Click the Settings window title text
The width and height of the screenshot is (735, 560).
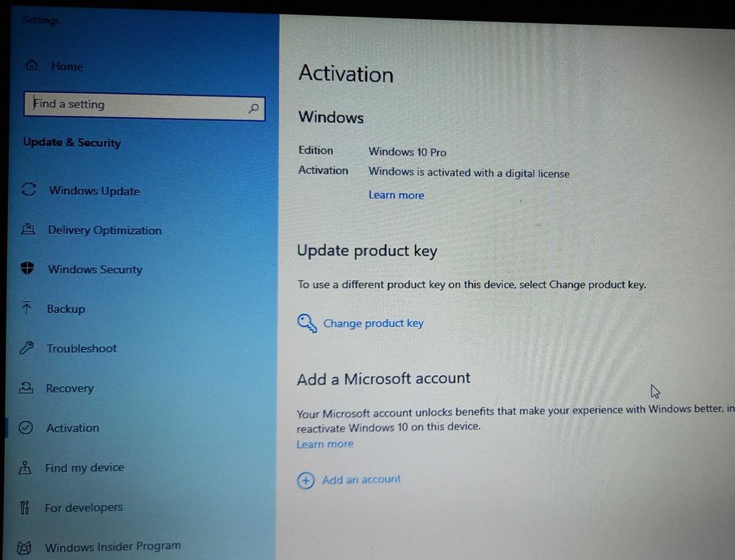coord(41,20)
